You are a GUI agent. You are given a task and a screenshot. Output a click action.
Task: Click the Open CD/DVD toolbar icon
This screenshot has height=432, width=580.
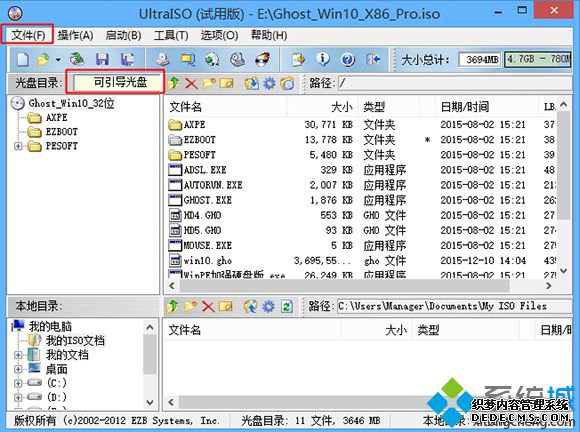(x=77, y=59)
